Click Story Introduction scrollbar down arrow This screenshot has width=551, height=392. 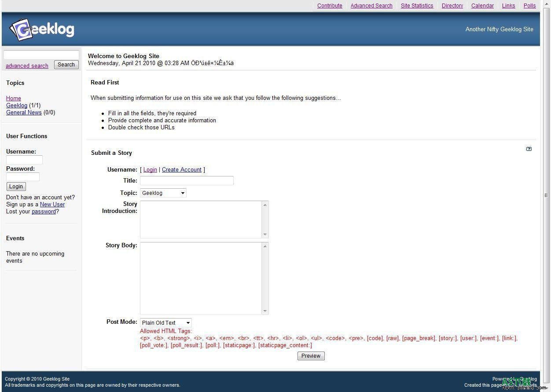click(265, 234)
